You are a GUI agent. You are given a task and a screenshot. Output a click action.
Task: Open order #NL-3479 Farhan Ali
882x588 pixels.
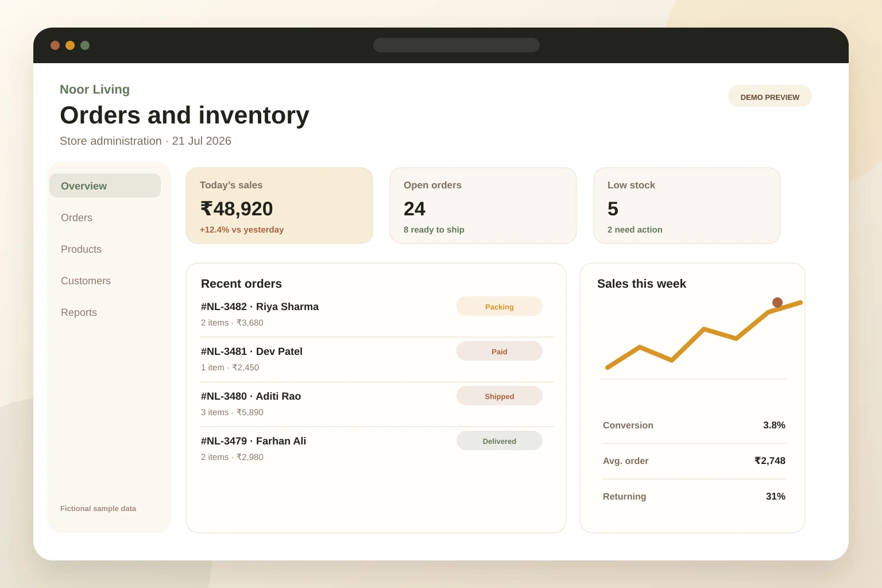(x=253, y=441)
